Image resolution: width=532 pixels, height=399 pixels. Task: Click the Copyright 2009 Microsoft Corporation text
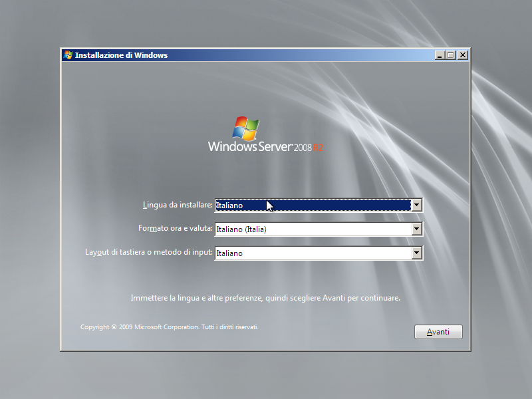tap(169, 327)
